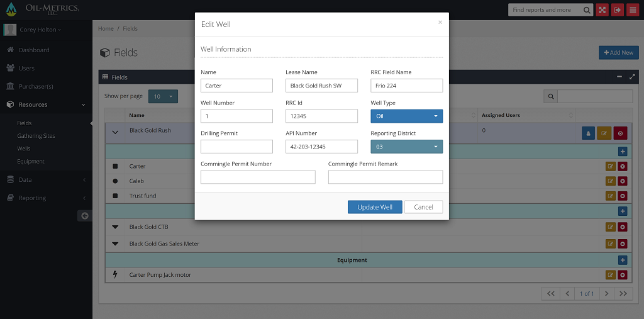Open Dashboard in the sidebar
The width and height of the screenshot is (644, 319).
[x=34, y=50]
